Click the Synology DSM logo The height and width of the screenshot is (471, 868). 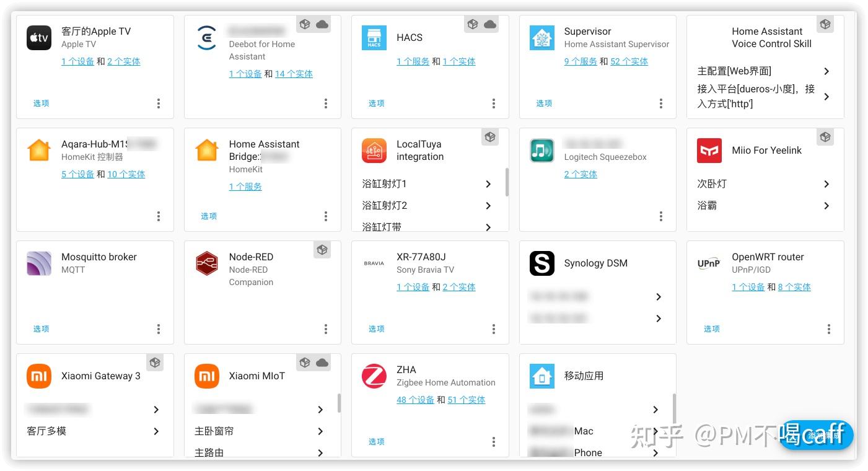point(542,263)
